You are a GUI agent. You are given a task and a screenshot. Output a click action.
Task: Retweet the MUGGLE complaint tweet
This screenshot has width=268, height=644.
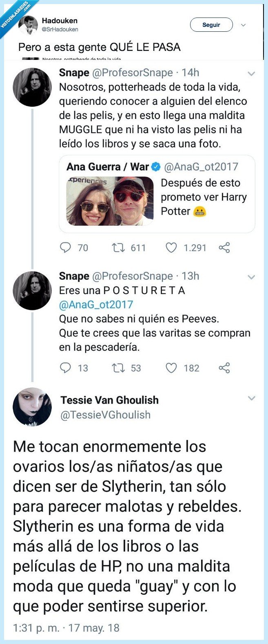tap(118, 247)
